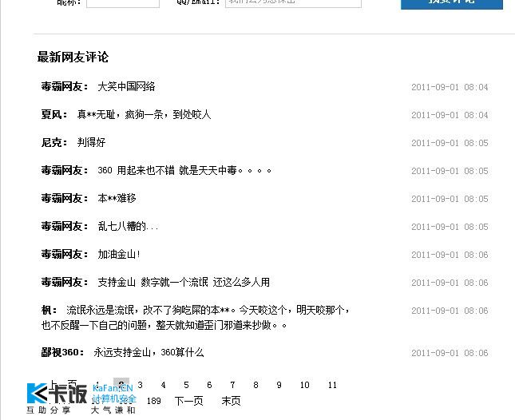Go to comment page 8
This screenshot has width=515, height=420.
pos(256,385)
